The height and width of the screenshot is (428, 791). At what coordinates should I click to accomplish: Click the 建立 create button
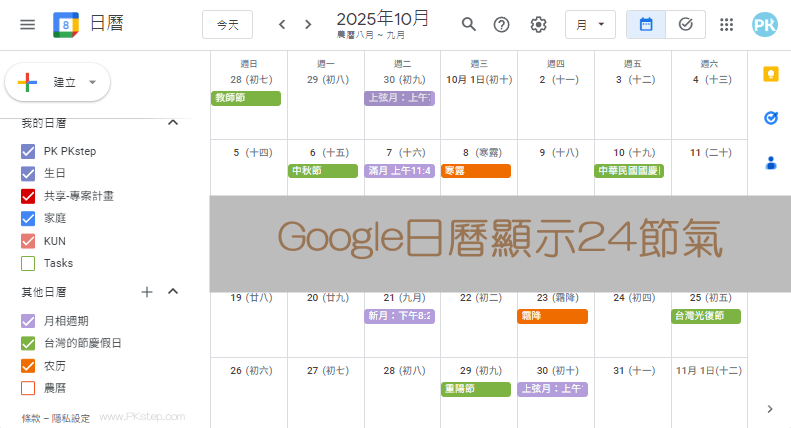coord(57,82)
